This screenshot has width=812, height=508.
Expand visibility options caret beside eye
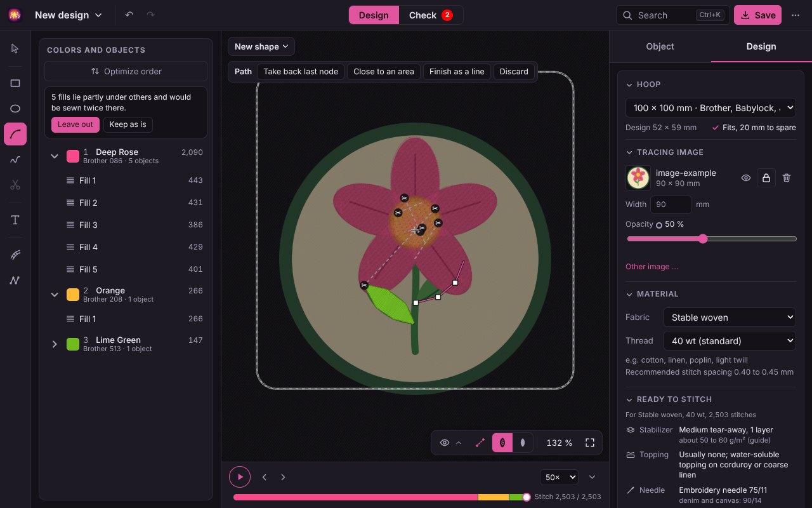tap(459, 443)
